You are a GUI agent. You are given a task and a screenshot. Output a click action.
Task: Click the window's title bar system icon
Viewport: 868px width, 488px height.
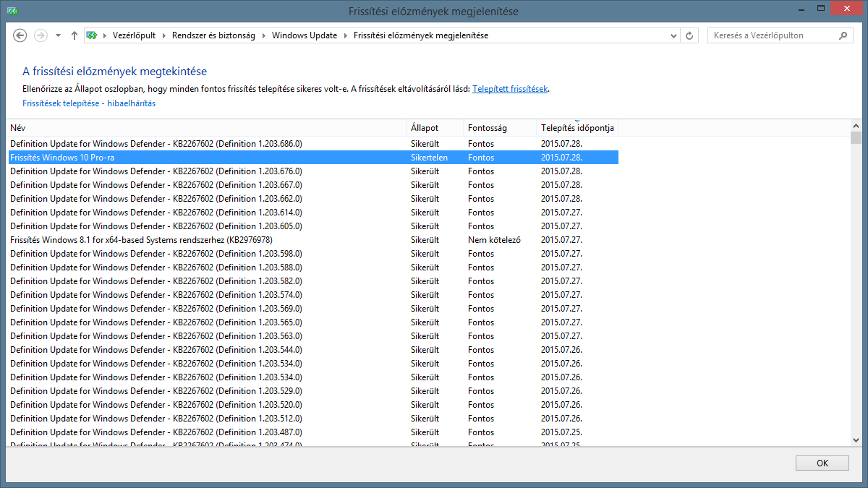12,12
